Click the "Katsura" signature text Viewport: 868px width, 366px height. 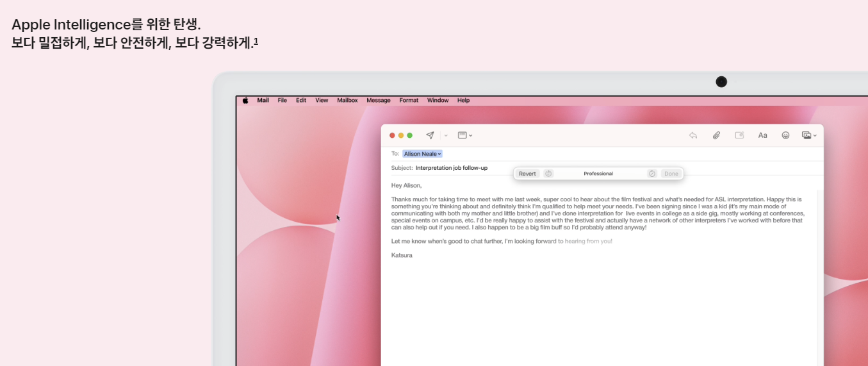tap(402, 255)
